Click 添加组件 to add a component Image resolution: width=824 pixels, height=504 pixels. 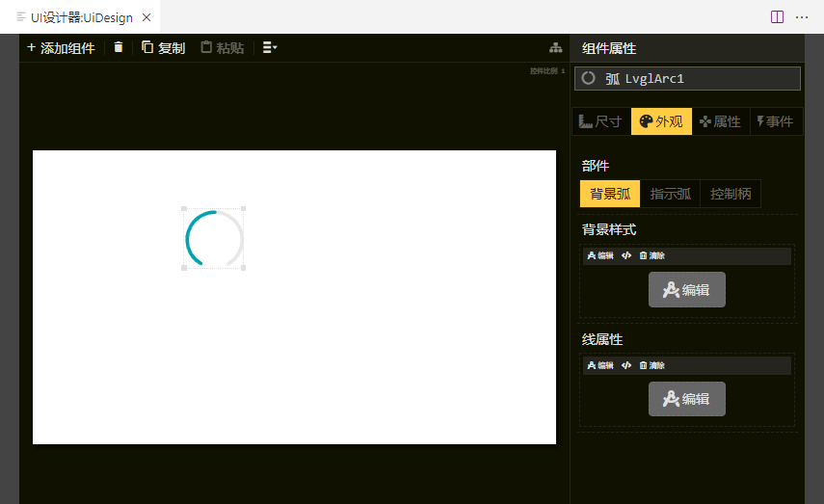pyautogui.click(x=61, y=48)
